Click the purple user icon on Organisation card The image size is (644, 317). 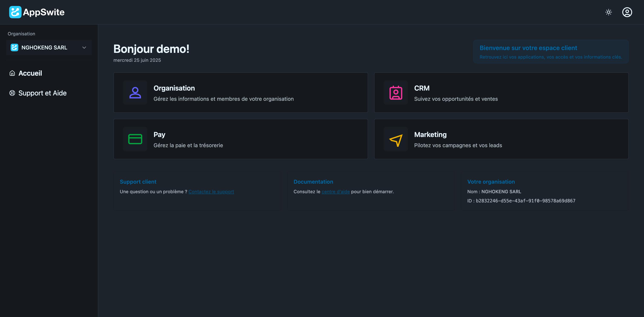pyautogui.click(x=135, y=92)
